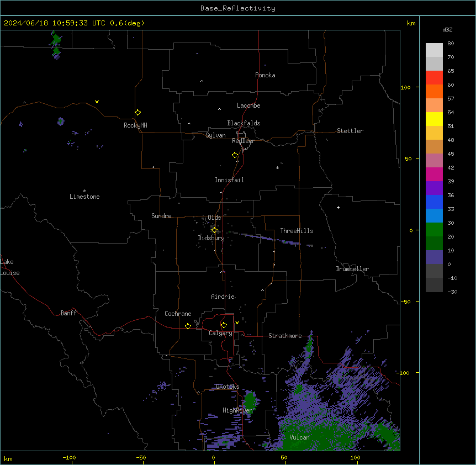
Task: Click the Lacombe city label
Action: click(248, 105)
